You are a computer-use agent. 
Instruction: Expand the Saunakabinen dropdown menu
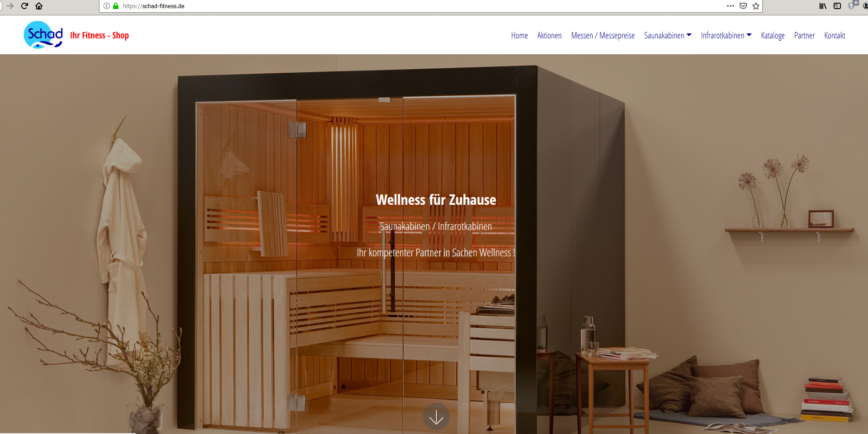pyautogui.click(x=667, y=35)
